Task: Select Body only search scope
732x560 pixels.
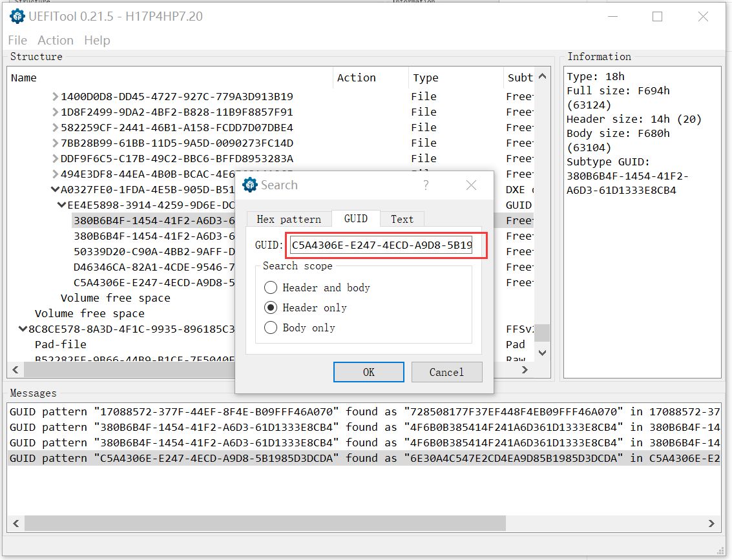Action: (x=300, y=327)
